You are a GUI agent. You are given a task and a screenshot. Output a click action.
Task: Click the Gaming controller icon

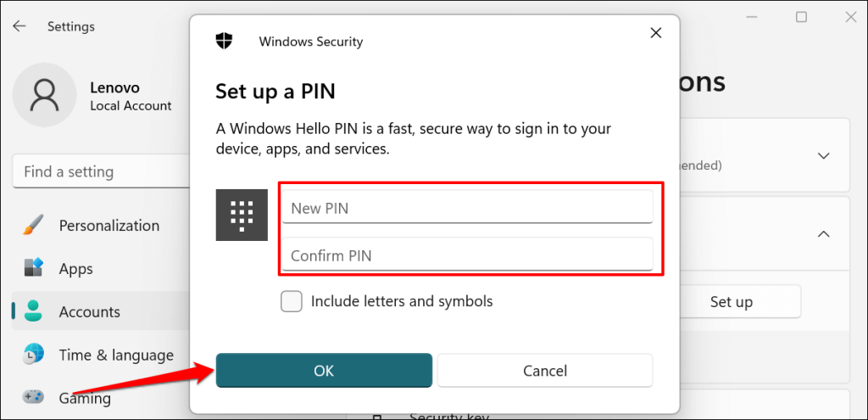click(x=33, y=397)
